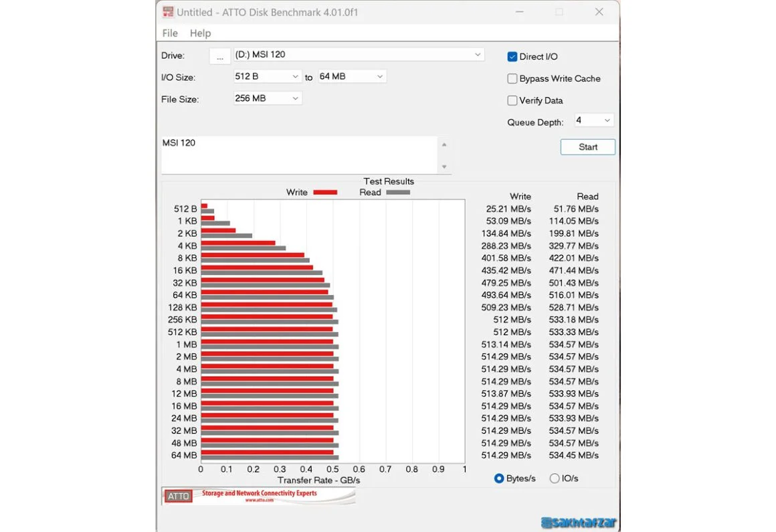Click the 513.87 MB/s write value
This screenshot has width=776, height=532.
pyautogui.click(x=506, y=394)
